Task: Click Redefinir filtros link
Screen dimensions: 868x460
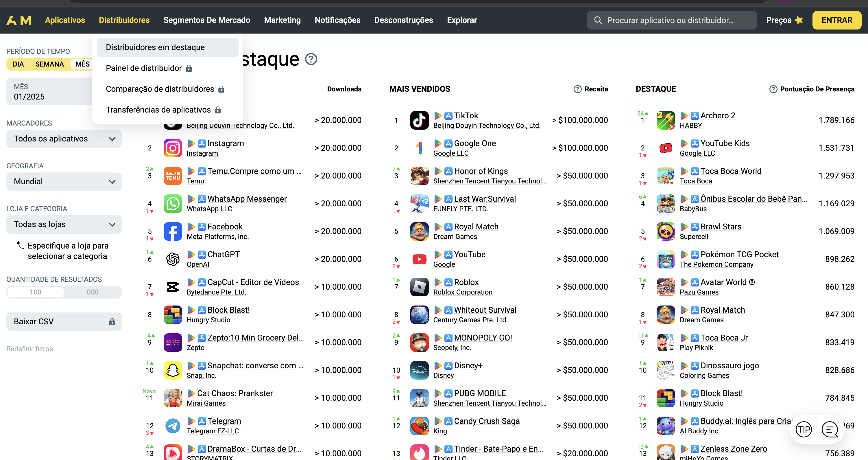Action: (x=30, y=349)
